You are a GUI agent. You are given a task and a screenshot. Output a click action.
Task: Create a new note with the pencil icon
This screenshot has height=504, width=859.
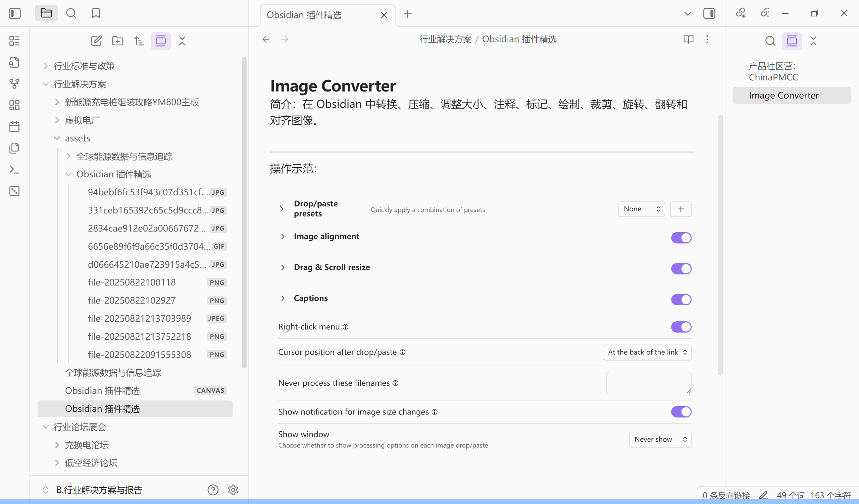click(x=96, y=41)
